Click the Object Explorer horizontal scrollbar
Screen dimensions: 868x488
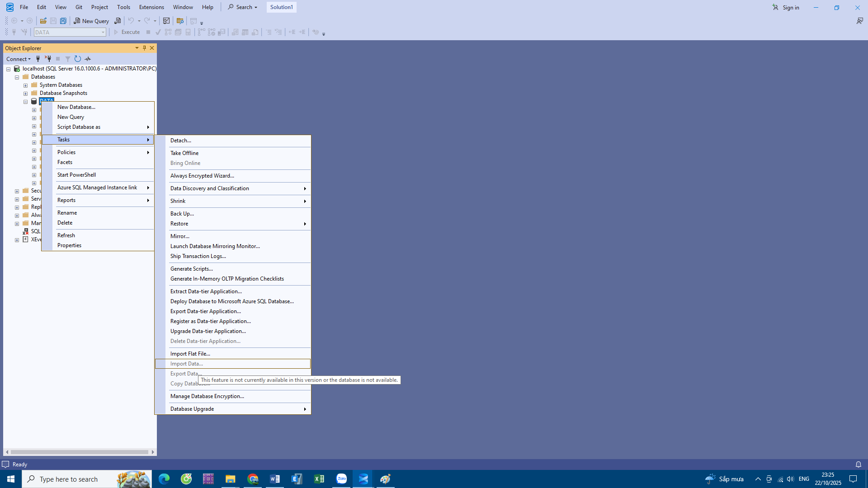pyautogui.click(x=80, y=452)
